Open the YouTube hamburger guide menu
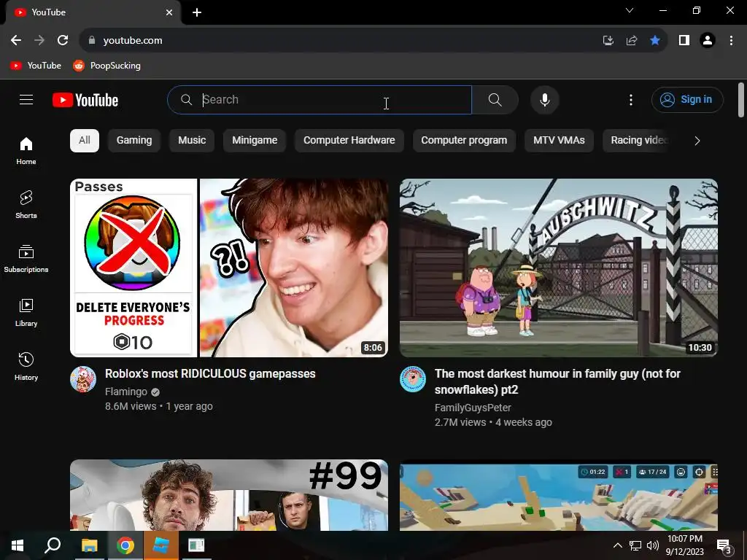This screenshot has width=747, height=560. coord(26,99)
